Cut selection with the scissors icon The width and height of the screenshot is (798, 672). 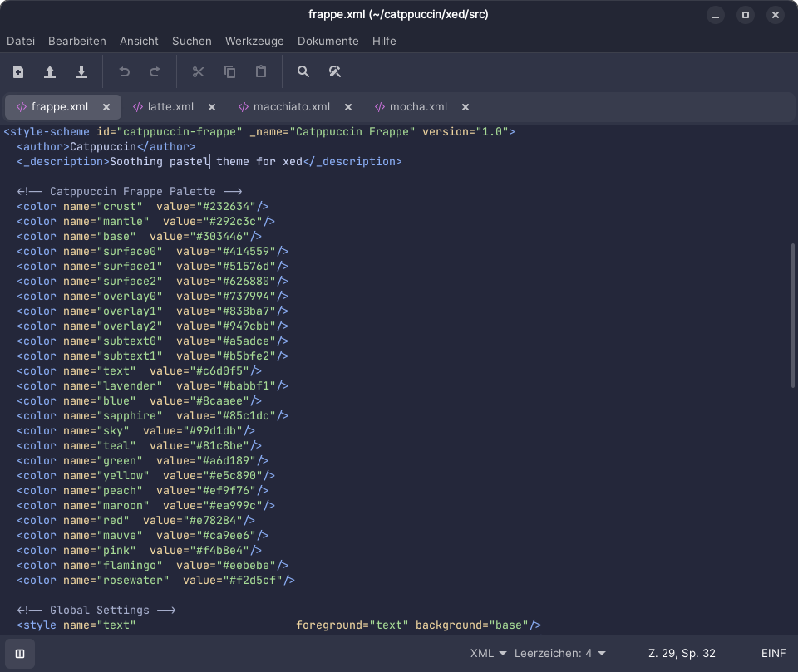pos(198,71)
